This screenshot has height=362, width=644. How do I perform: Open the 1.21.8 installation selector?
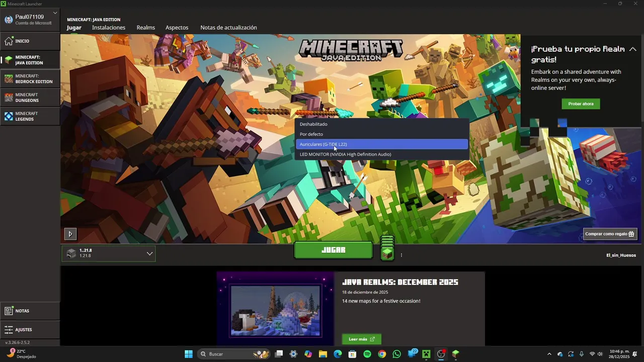[109, 253]
